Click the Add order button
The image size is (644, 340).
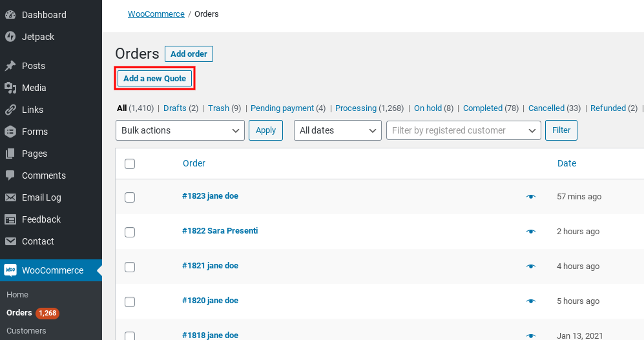[189, 54]
